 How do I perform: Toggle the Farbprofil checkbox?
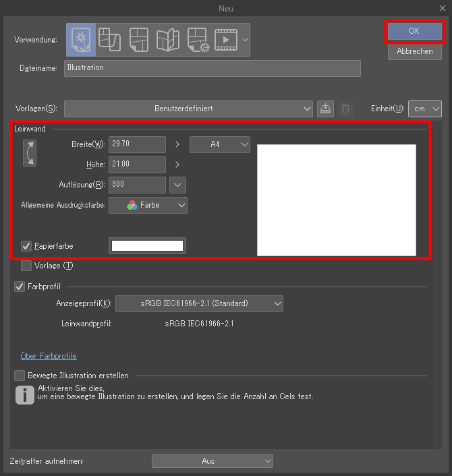click(20, 287)
